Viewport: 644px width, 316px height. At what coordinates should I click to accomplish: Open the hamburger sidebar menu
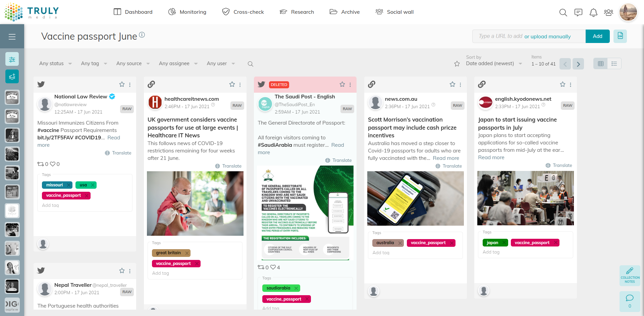point(12,37)
